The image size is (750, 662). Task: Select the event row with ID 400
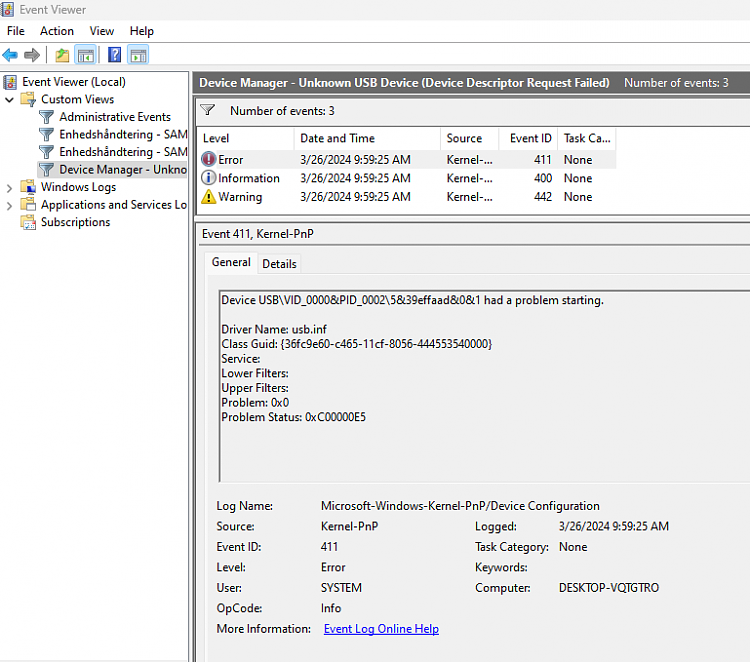tap(407, 178)
